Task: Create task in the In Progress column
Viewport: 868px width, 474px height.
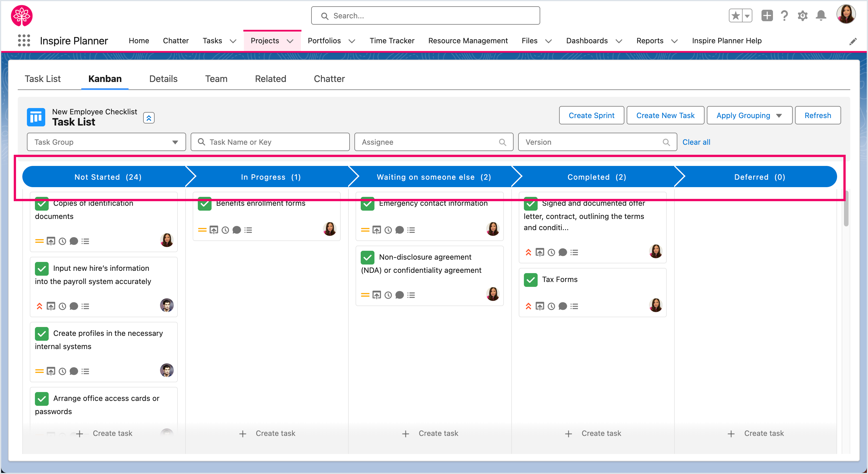Action: [267, 434]
